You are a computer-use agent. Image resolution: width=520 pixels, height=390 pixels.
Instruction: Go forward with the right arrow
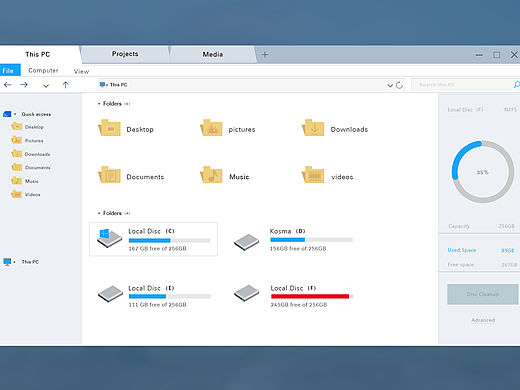pyautogui.click(x=24, y=85)
